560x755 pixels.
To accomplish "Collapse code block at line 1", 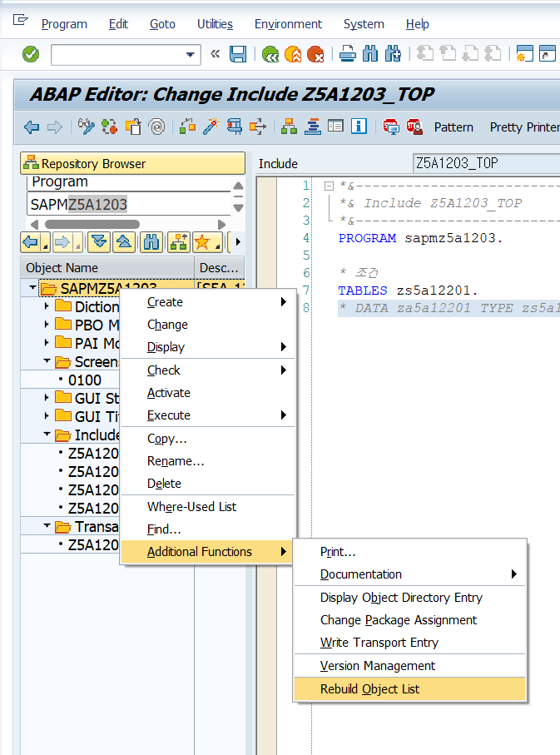I will click(x=329, y=186).
